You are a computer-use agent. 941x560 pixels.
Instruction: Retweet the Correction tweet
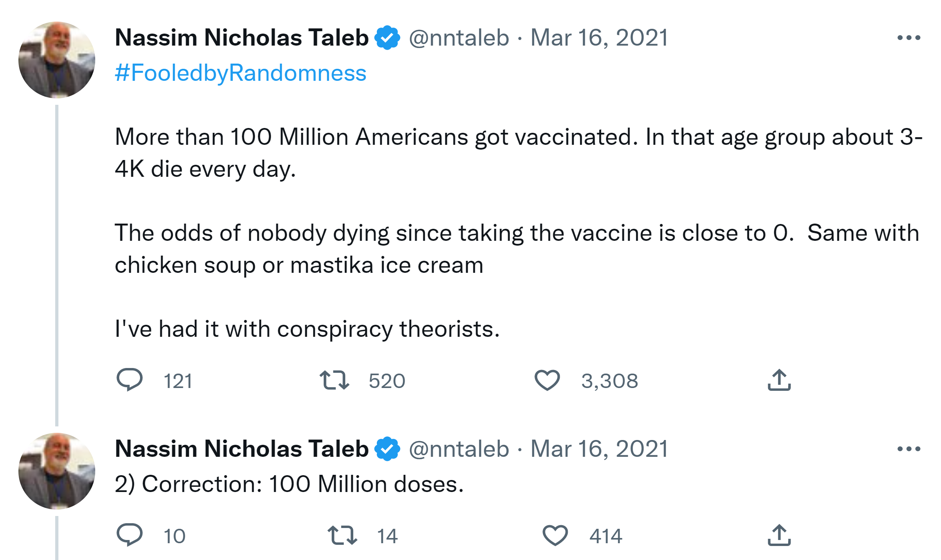(342, 535)
